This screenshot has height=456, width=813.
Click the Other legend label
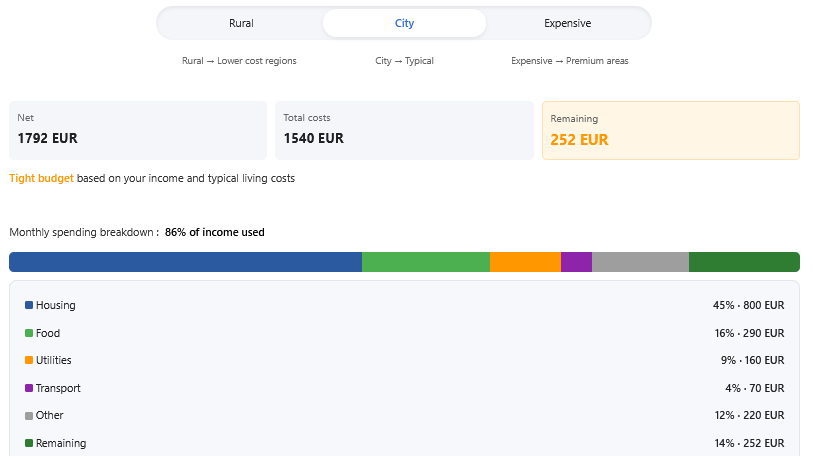click(49, 415)
